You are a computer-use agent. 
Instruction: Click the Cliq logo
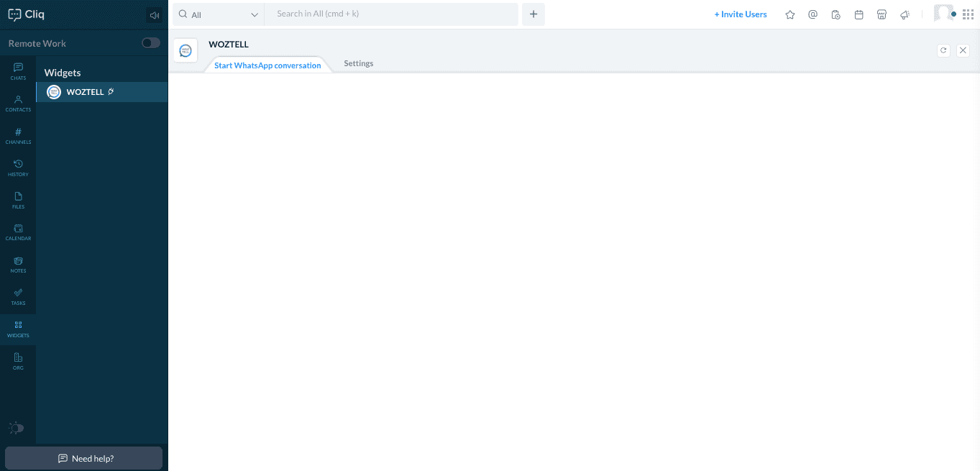[26, 14]
